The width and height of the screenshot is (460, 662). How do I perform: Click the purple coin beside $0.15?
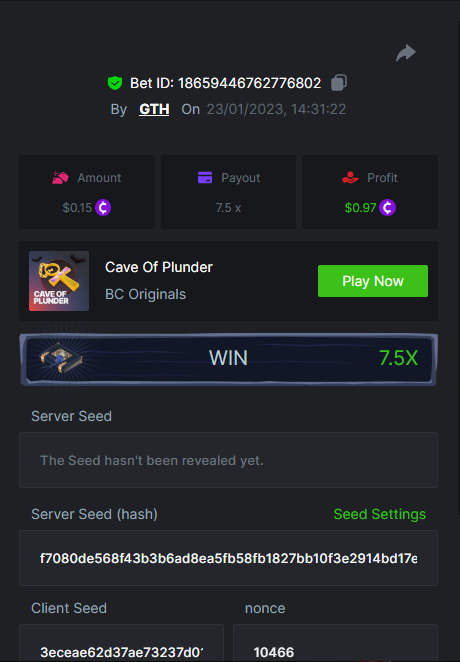(x=103, y=208)
